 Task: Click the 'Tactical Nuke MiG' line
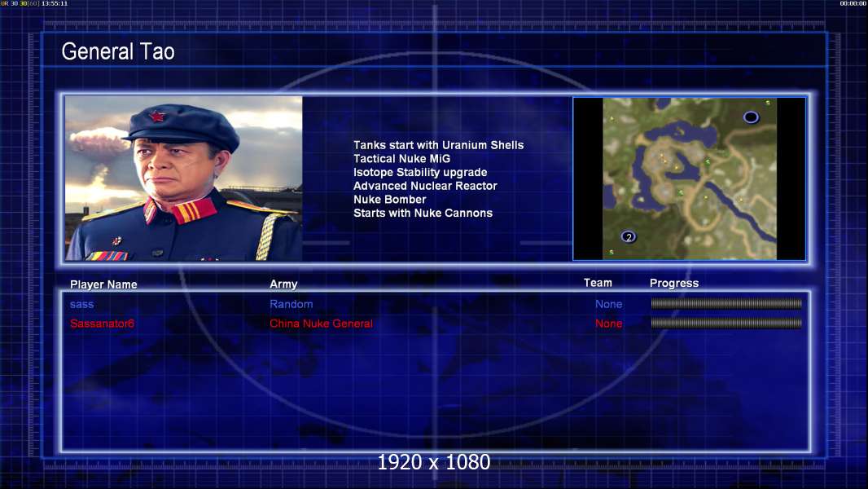click(x=402, y=158)
